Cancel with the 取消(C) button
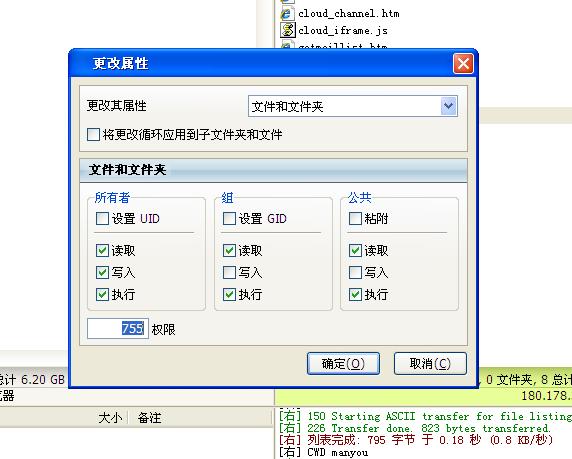 [x=430, y=363]
